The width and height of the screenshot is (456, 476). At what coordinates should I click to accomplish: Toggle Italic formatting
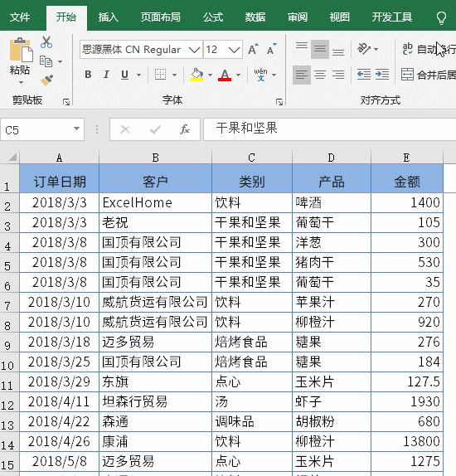tap(106, 75)
